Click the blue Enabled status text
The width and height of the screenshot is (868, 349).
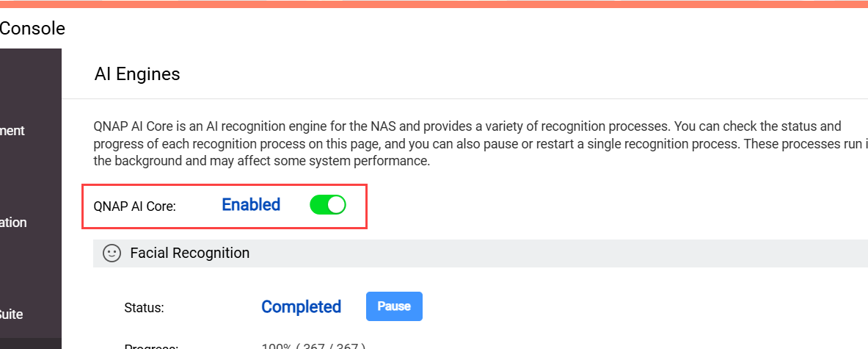[251, 205]
